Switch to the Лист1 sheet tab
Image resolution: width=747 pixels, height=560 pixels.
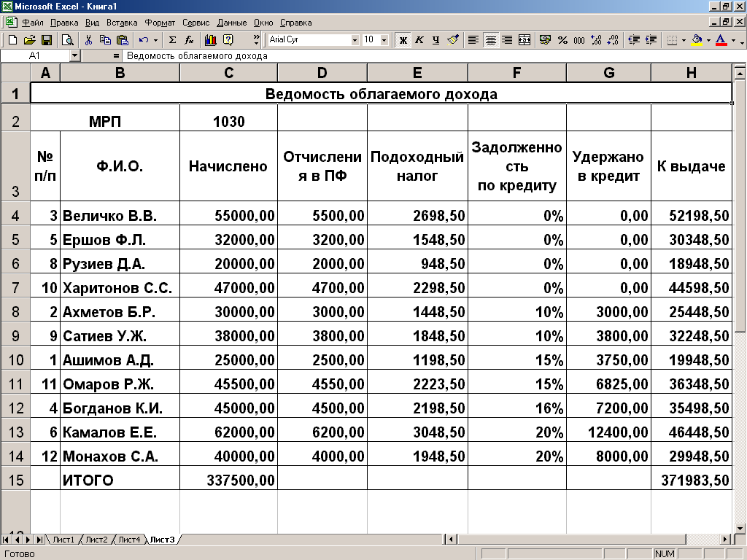pyautogui.click(x=63, y=540)
